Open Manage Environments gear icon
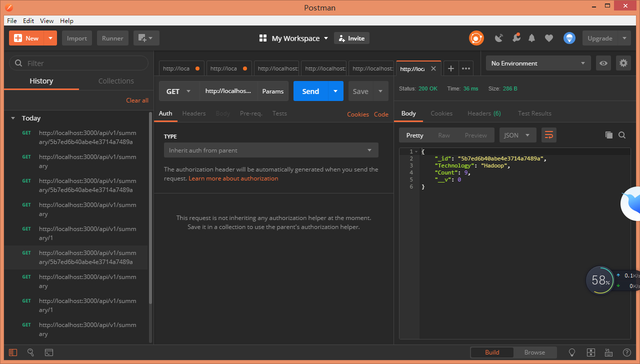Viewport: 640px width, 364px height. tap(623, 63)
